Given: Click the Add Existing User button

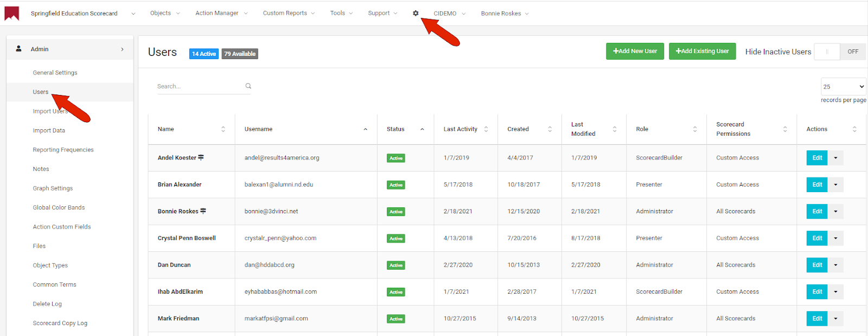Looking at the screenshot, I should coord(702,51).
